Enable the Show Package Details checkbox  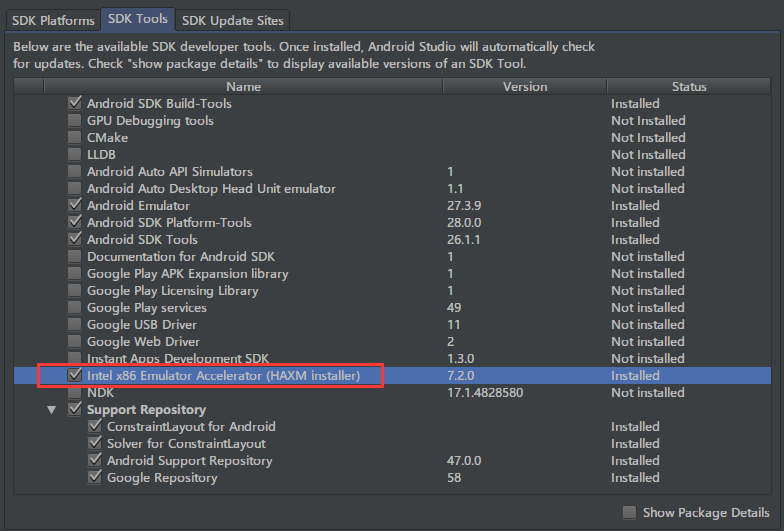pyautogui.click(x=629, y=512)
